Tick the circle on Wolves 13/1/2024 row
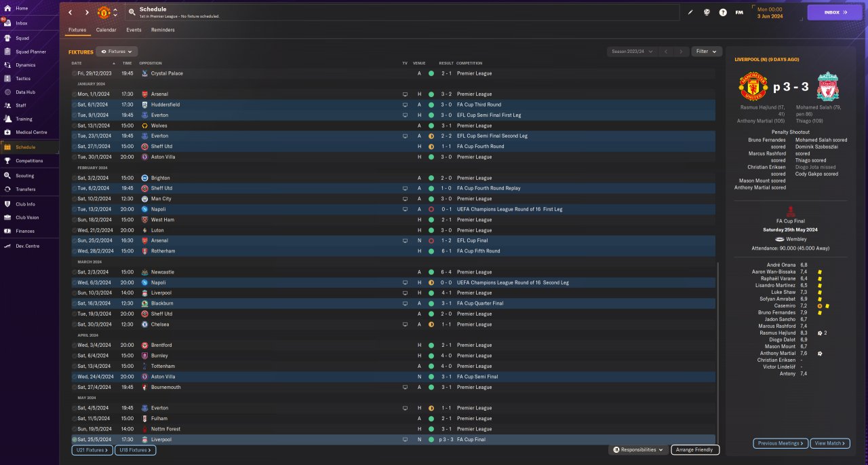868x465 pixels. pyautogui.click(x=75, y=126)
